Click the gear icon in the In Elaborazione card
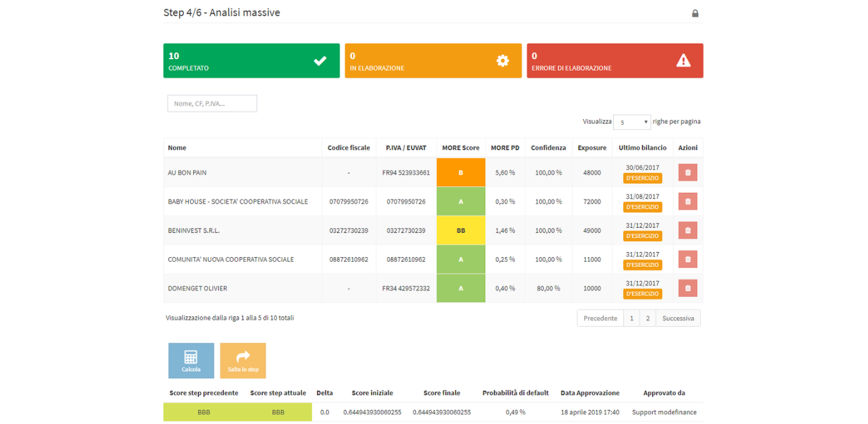The width and height of the screenshot is (868, 424). pos(502,60)
